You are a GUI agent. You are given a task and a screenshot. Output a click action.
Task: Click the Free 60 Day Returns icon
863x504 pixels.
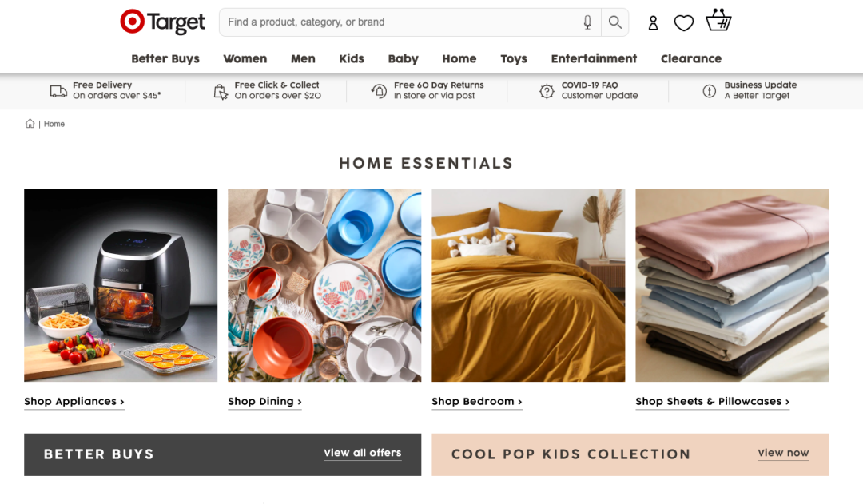tap(379, 91)
